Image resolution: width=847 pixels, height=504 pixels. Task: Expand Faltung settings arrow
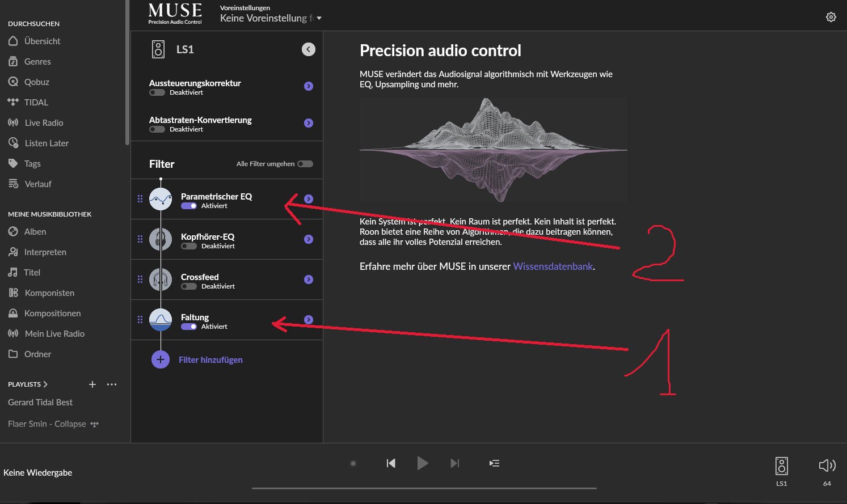(309, 320)
